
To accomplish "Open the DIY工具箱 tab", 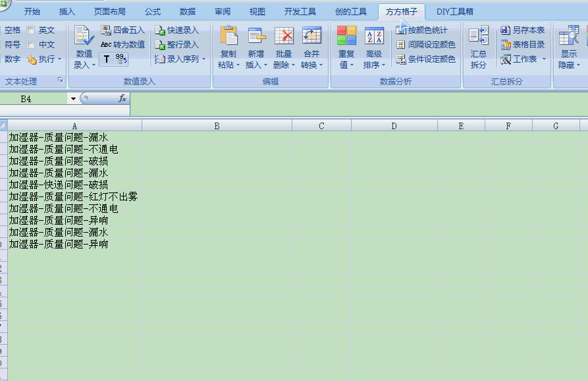I will [455, 11].
